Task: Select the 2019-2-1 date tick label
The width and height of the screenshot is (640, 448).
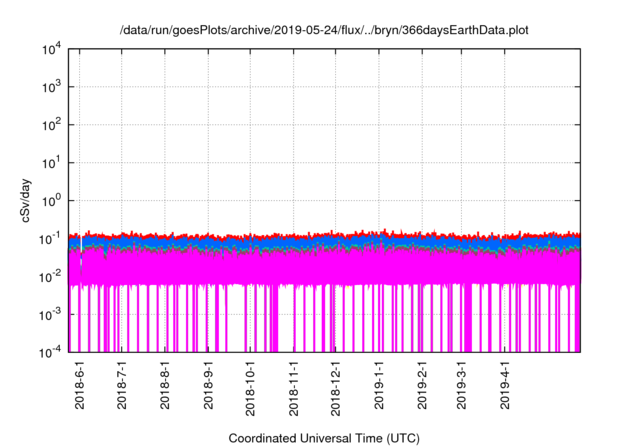Action: point(422,386)
